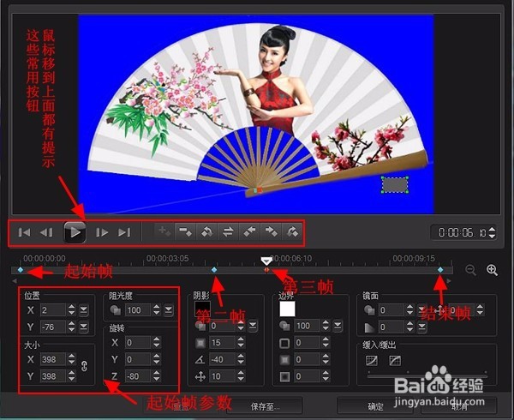Toggle the size aspect-ratio lock chain icon
This screenshot has width=514, height=420.
(x=84, y=366)
